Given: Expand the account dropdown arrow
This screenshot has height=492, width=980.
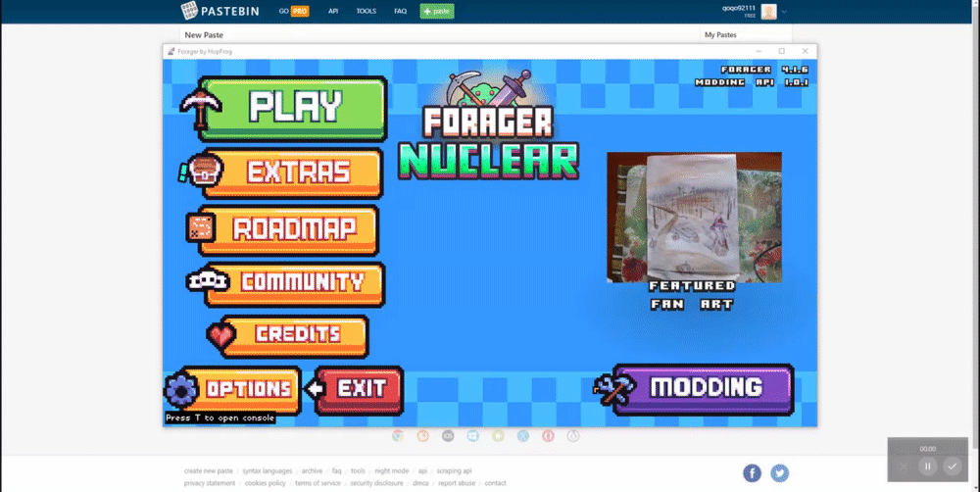Looking at the screenshot, I should 784,12.
